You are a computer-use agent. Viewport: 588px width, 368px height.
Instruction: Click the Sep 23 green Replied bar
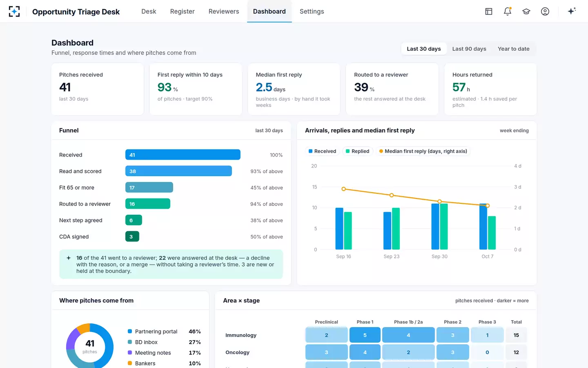click(x=396, y=229)
